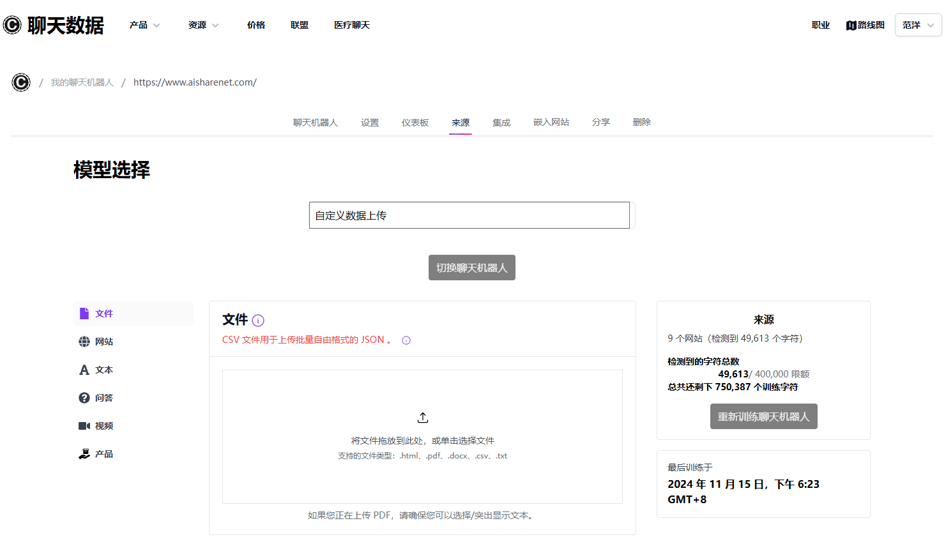Select 视频 label in source sidebar
This screenshot has height=560, width=946.
(x=104, y=426)
